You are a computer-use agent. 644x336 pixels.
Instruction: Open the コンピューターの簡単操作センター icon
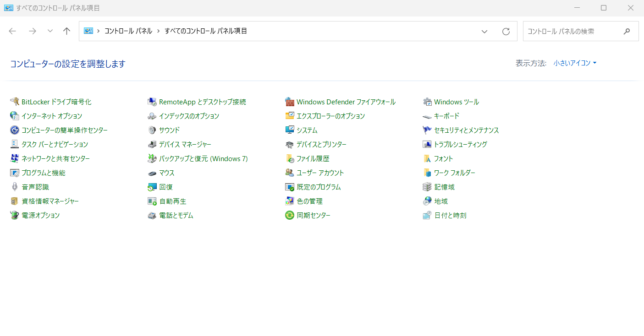click(14, 130)
